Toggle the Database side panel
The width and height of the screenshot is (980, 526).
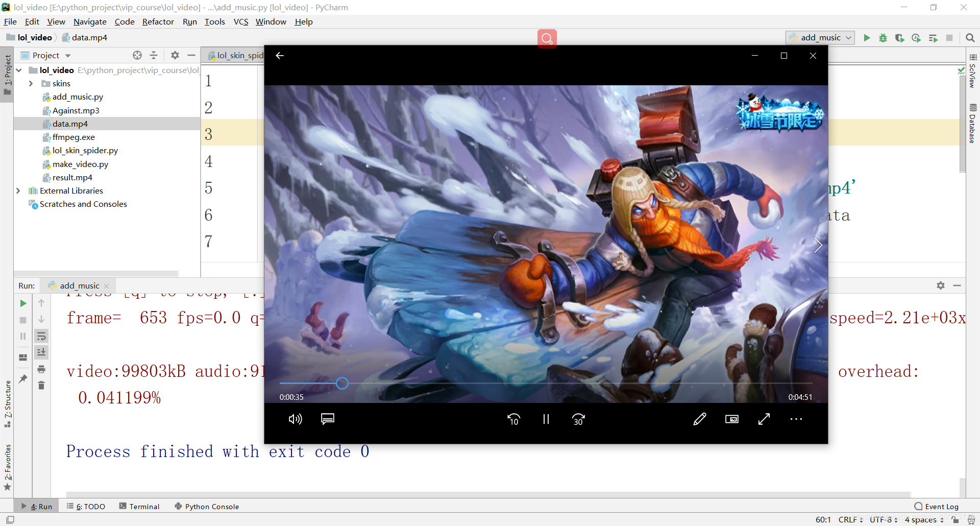tap(973, 123)
